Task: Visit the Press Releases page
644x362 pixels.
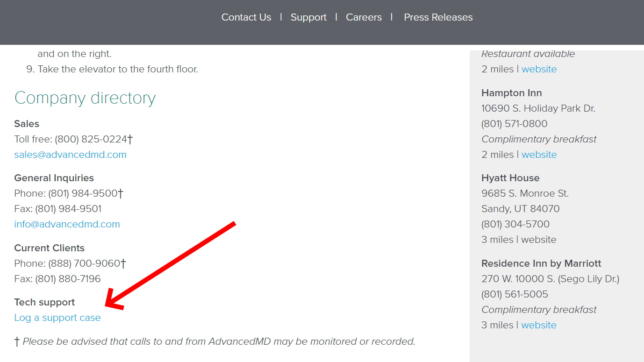Action: 438,17
